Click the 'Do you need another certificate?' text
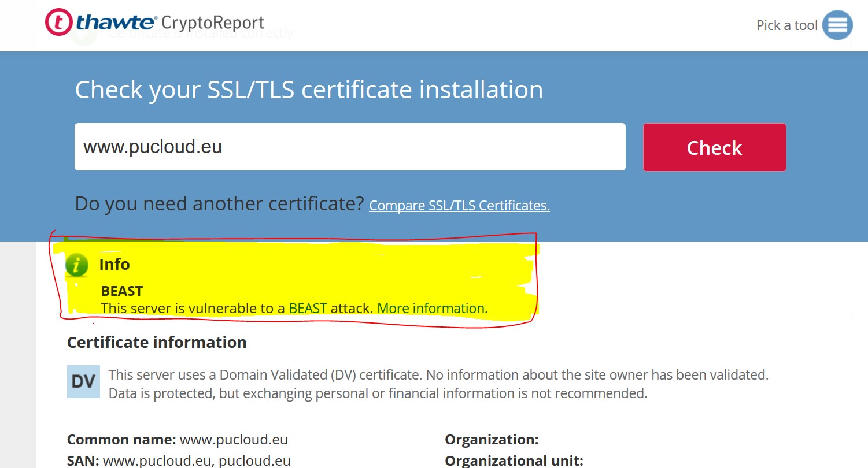The height and width of the screenshot is (468, 868). (219, 204)
